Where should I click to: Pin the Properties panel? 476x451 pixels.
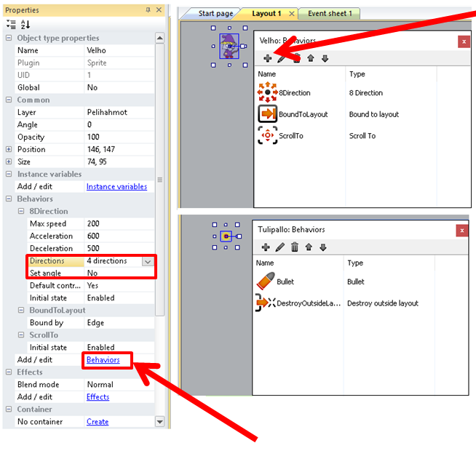click(x=148, y=10)
